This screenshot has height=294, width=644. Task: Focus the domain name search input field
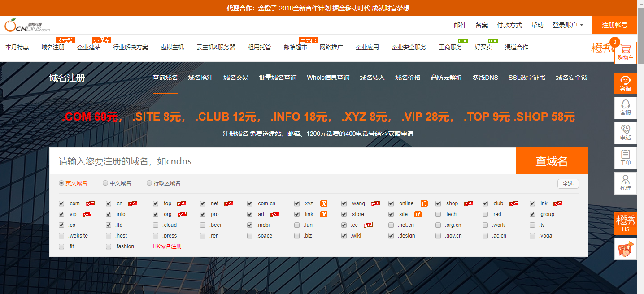(x=283, y=161)
